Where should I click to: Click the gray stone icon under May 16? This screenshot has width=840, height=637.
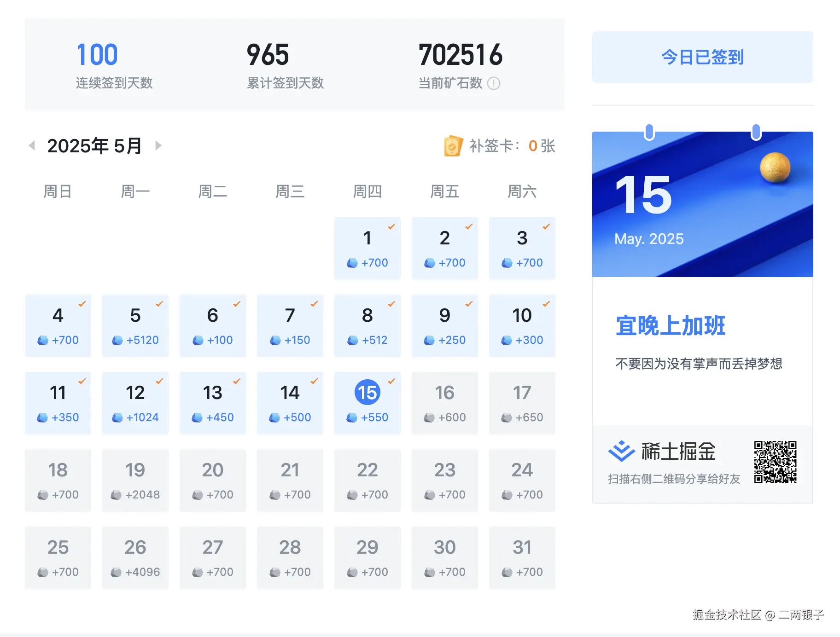click(430, 417)
